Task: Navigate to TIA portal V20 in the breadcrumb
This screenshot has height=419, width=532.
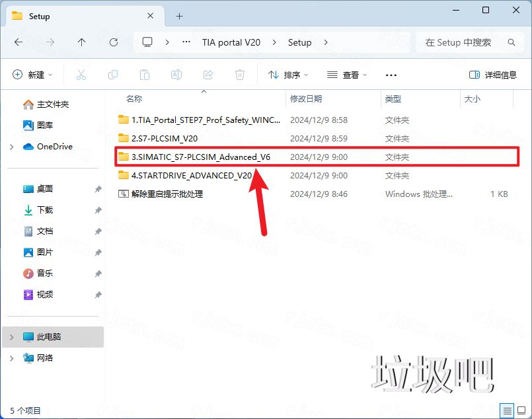Action: pos(231,42)
